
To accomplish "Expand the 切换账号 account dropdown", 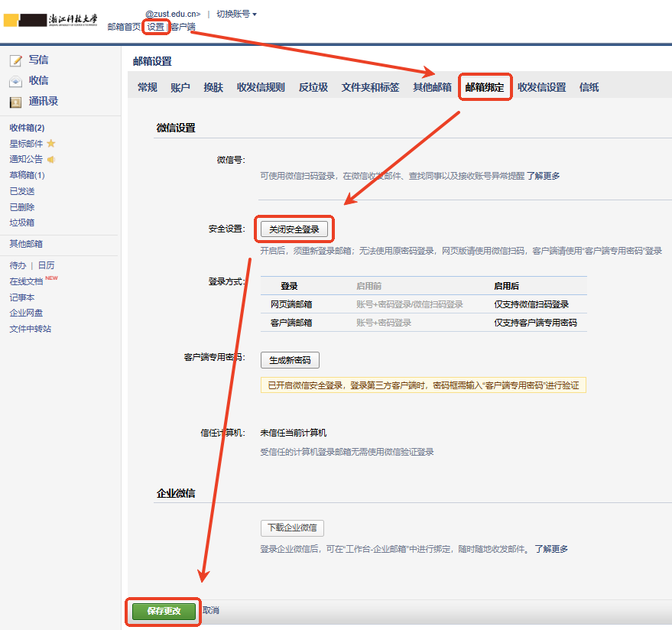I will pos(236,14).
